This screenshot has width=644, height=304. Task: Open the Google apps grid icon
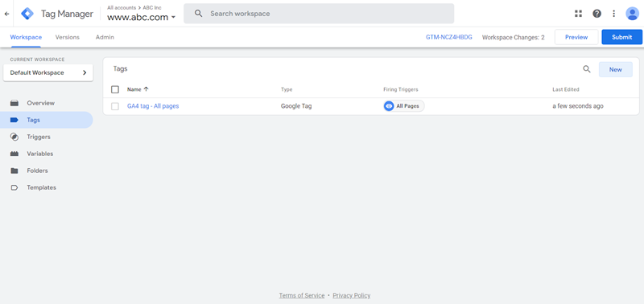coord(578,14)
